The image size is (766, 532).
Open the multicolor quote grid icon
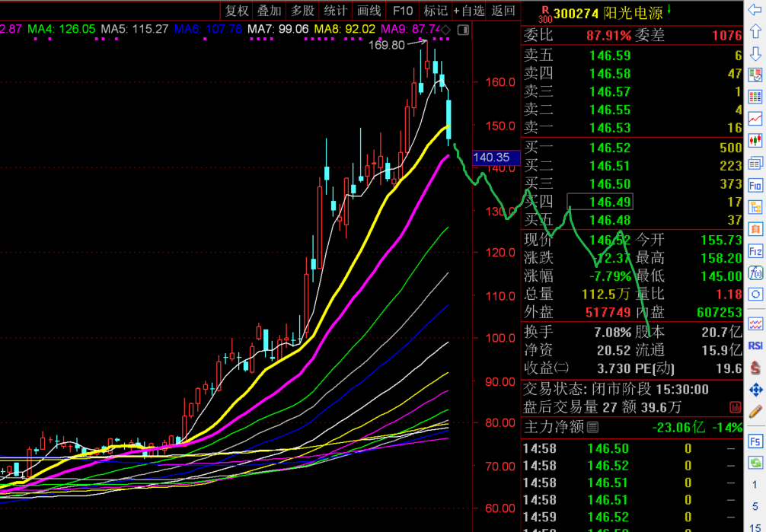coord(755,97)
